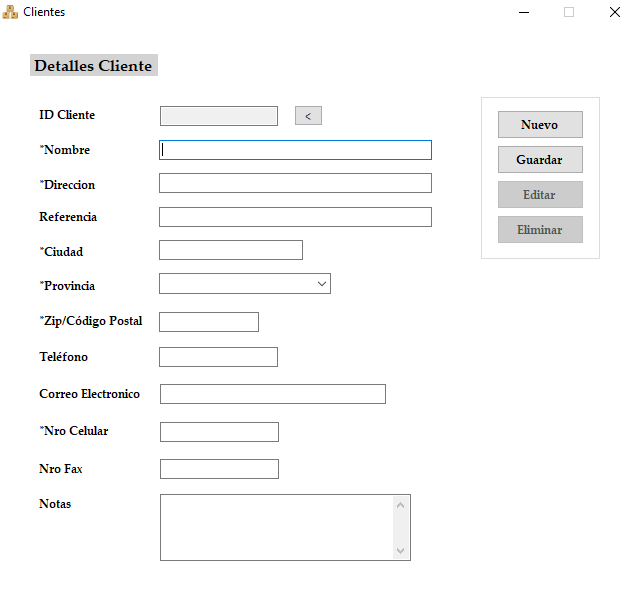Click the Ciudad text box
637x600 pixels.
[x=230, y=250]
